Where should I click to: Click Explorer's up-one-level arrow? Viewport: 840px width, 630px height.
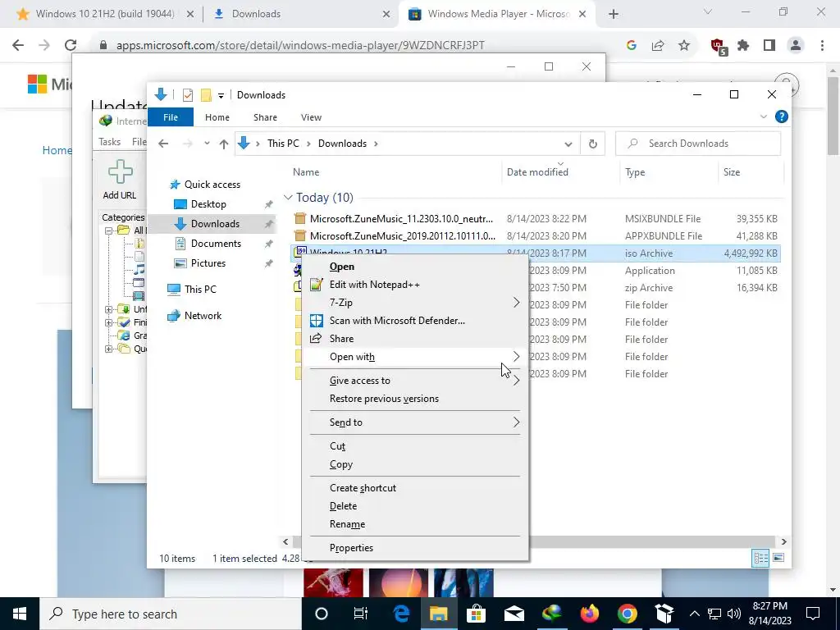[224, 144]
